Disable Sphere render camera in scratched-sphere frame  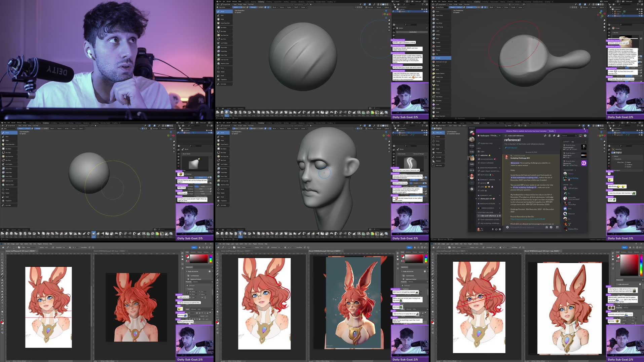pos(426,11)
